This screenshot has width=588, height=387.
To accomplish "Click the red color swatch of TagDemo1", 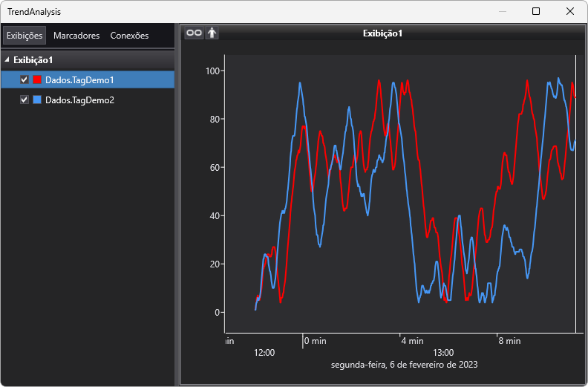I will [x=38, y=79].
